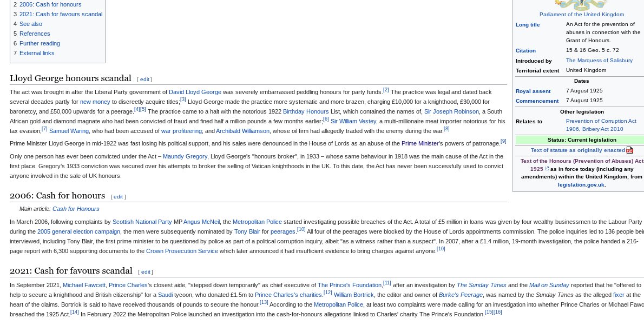Open the Tony Blair link

click(247, 232)
